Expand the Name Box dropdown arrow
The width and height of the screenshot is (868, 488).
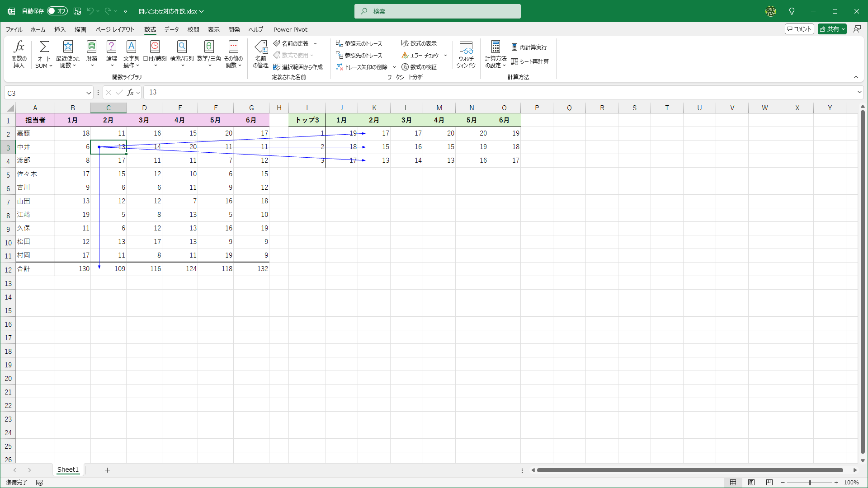click(89, 93)
